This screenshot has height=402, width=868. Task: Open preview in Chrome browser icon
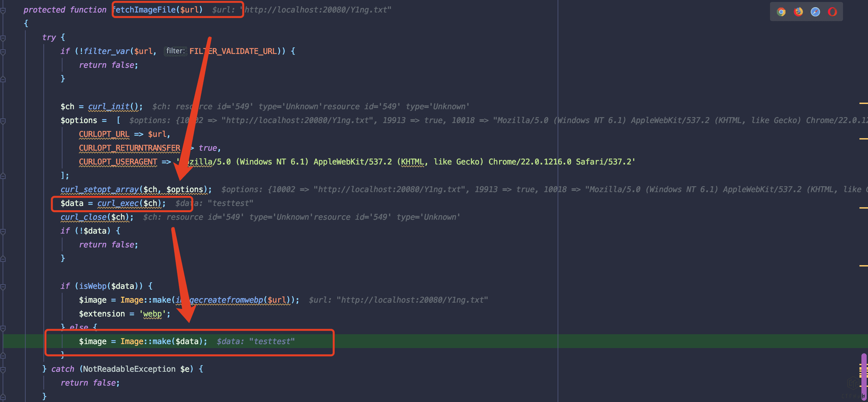(x=781, y=12)
